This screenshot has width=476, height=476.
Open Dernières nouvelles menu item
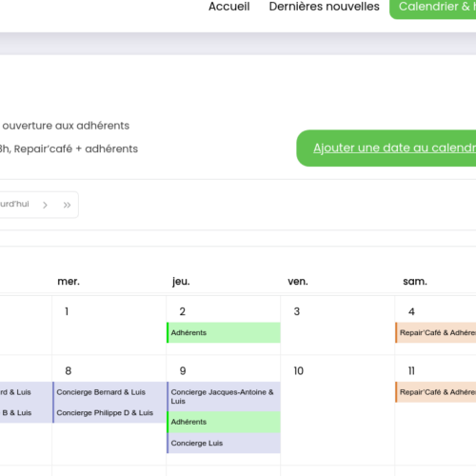tap(324, 7)
